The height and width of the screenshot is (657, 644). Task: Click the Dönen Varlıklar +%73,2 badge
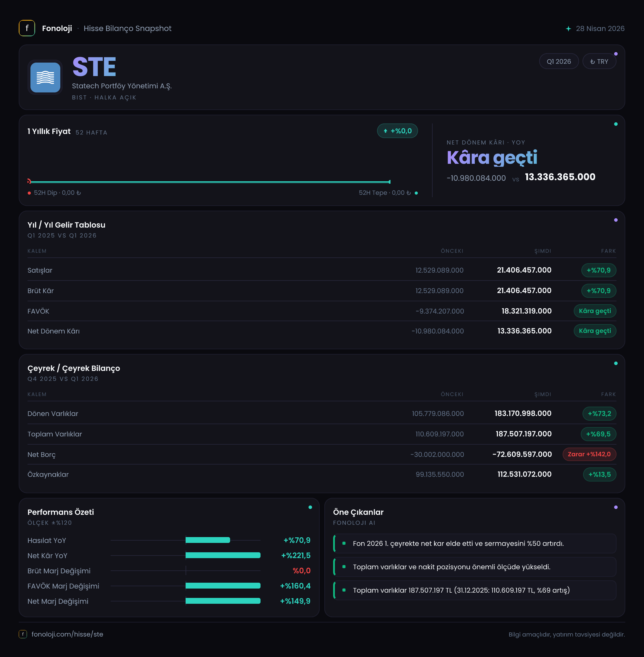599,414
